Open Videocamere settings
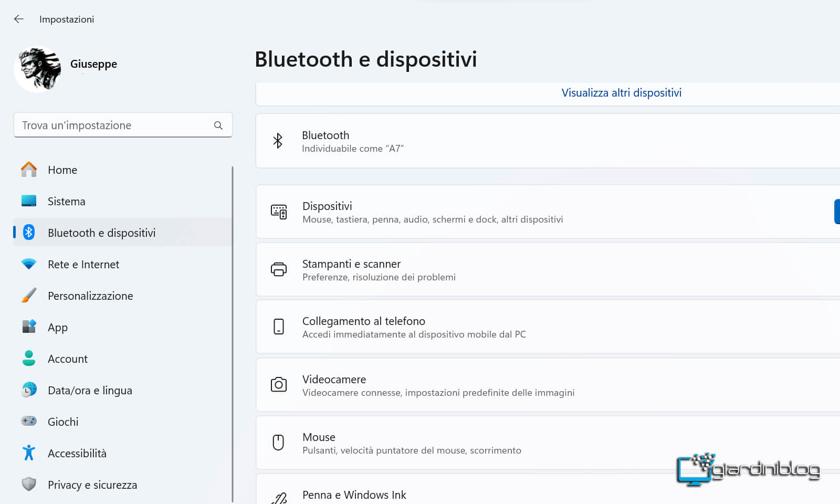 click(x=548, y=385)
